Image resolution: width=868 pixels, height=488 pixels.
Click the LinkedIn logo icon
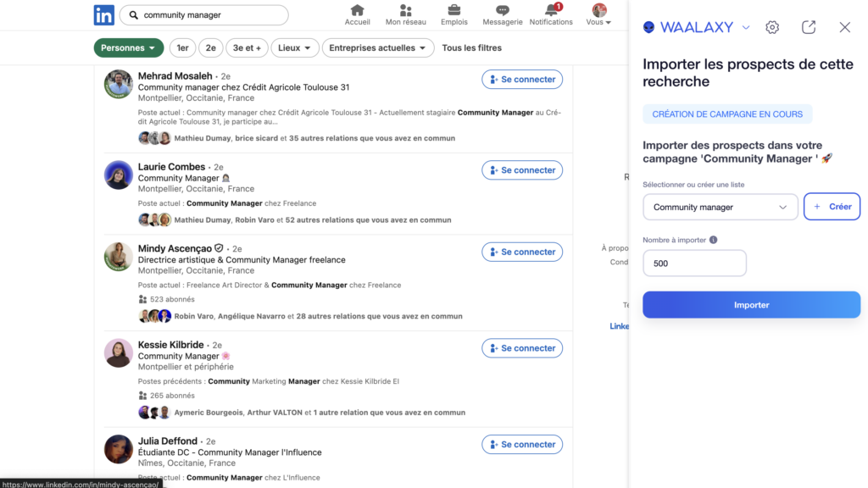(x=103, y=14)
